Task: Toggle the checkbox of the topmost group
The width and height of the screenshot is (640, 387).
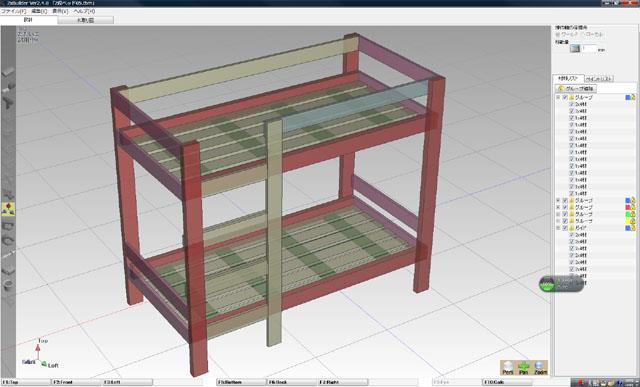Action: click(565, 98)
